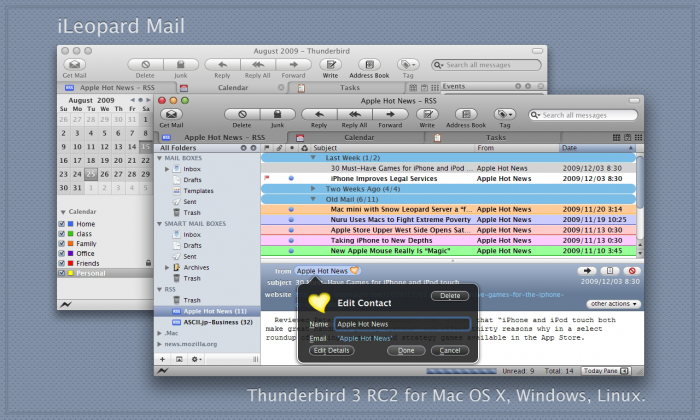Click the junk status column header
This screenshot has height=420, width=700.
point(304,148)
